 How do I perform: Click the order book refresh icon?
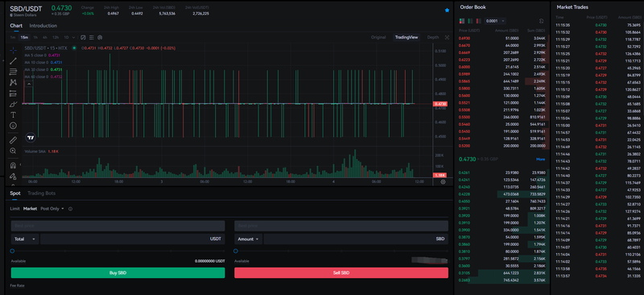541,21
